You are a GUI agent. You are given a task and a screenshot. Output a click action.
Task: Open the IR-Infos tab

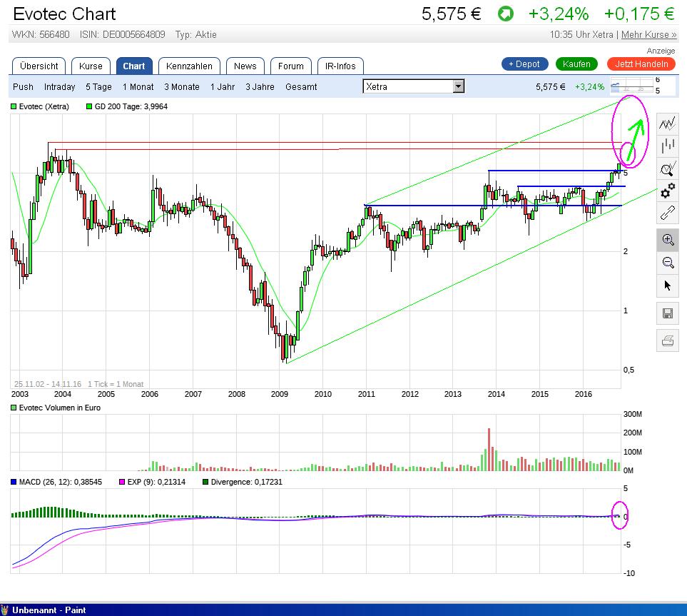pos(340,66)
